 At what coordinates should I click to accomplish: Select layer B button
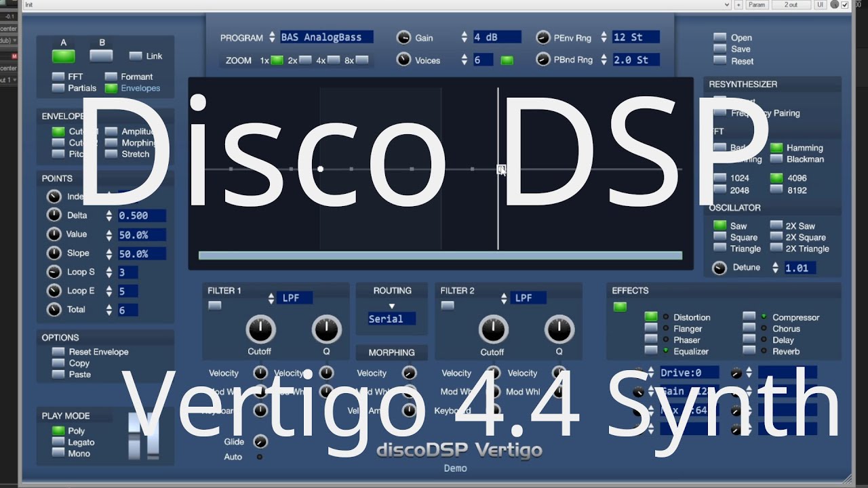point(102,56)
